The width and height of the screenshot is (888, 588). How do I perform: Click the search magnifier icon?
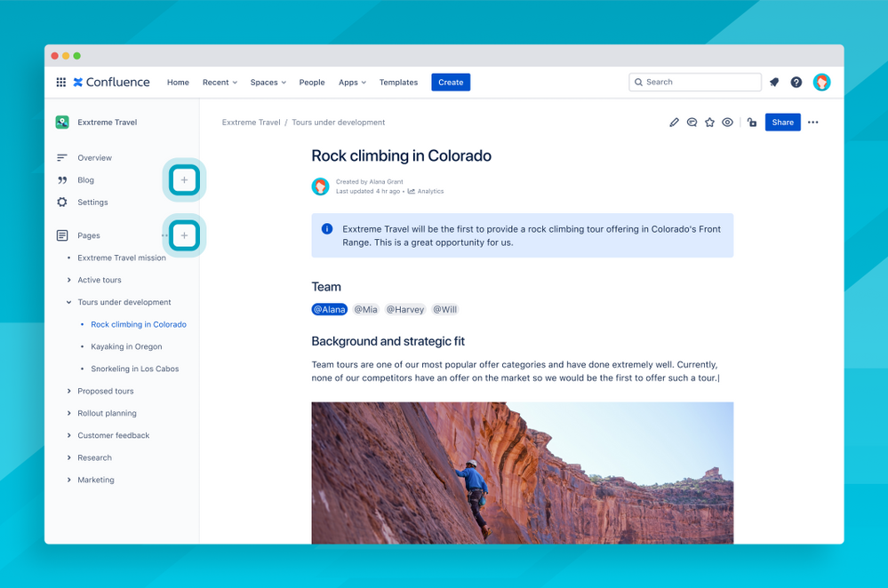click(x=639, y=82)
